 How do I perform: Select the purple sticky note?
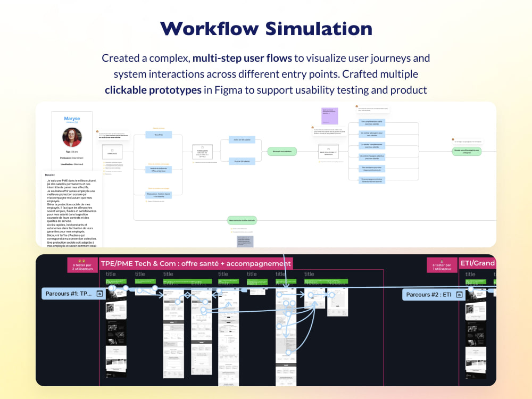point(329,116)
